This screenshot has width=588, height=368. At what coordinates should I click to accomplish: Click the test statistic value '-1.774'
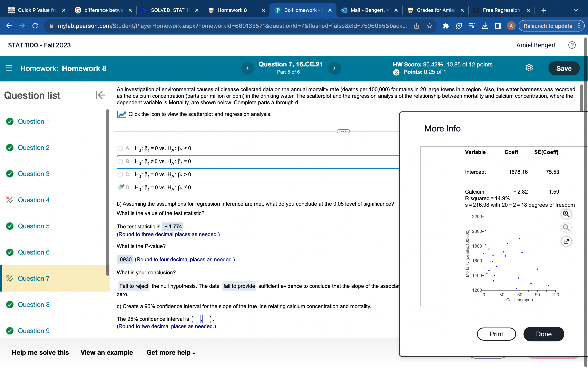[x=173, y=226]
